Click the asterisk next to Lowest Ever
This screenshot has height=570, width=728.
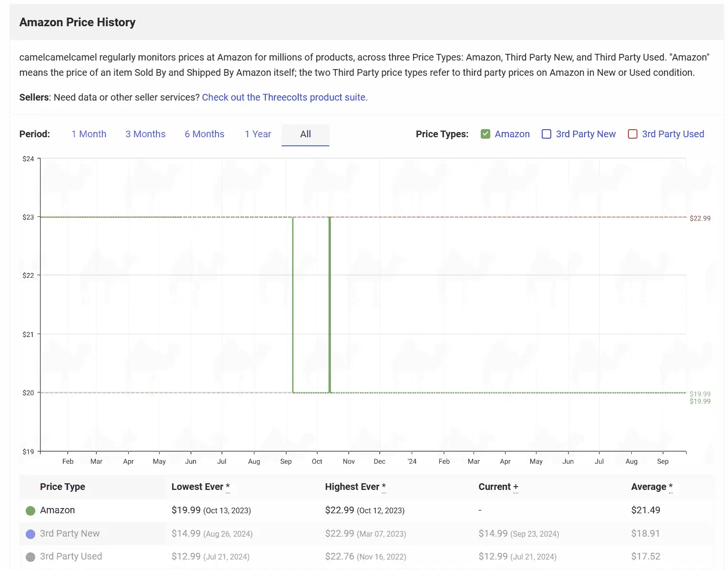pos(228,487)
